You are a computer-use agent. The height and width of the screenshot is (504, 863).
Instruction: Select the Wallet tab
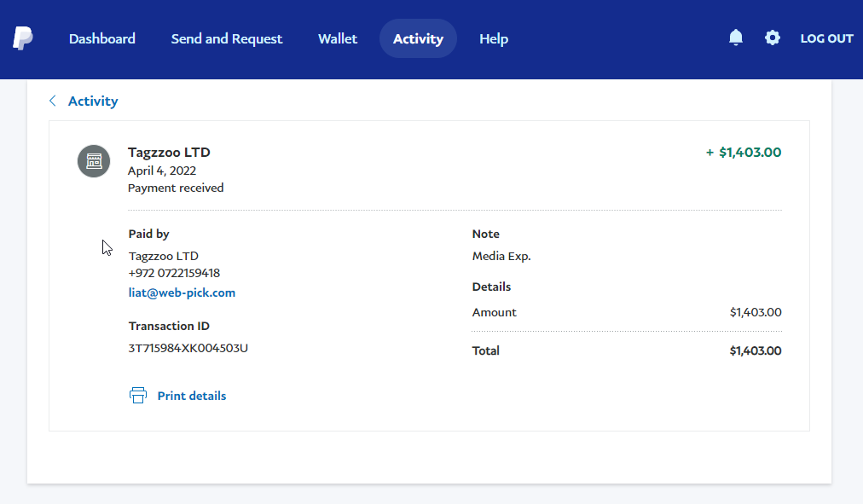338,38
